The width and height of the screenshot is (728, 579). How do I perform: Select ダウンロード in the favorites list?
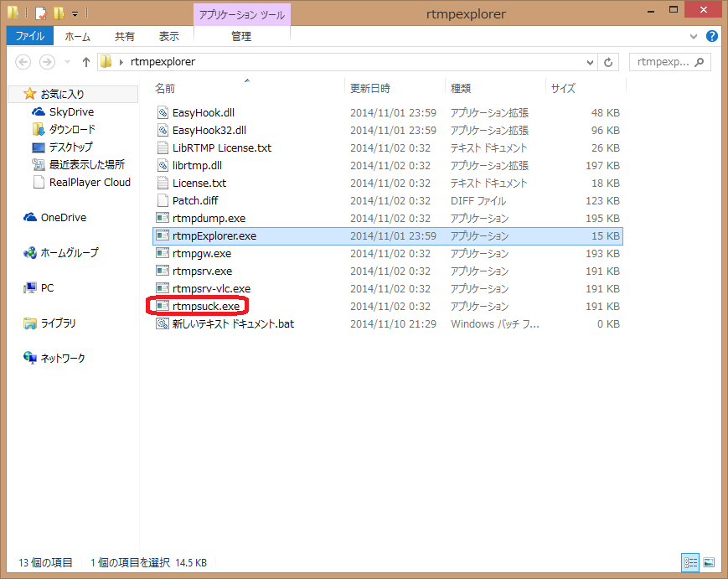coord(72,129)
